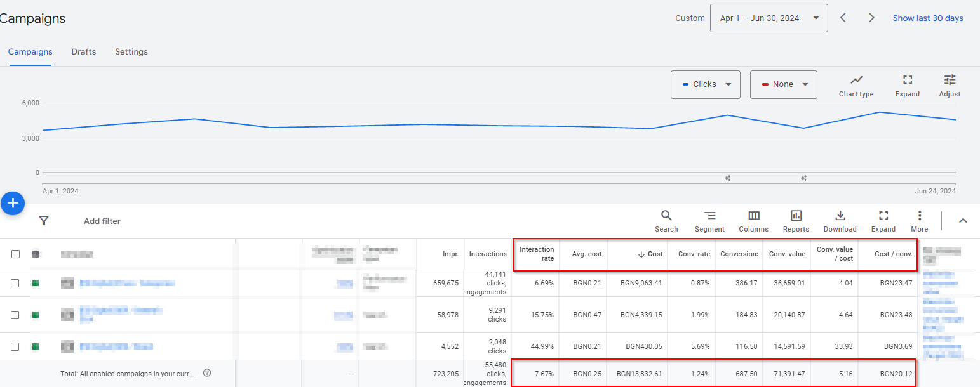The image size is (980, 387).
Task: Modify table Columns via columns icon
Action: pos(753,221)
